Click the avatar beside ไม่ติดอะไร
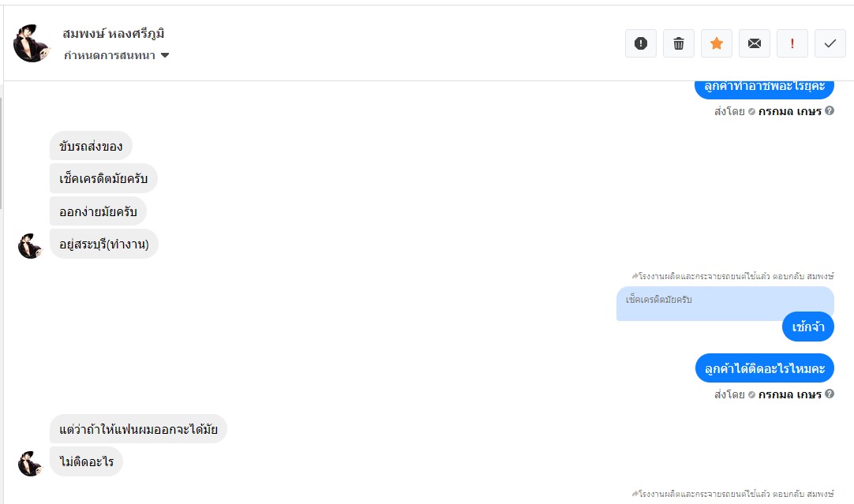The image size is (854, 504). pos(30,463)
